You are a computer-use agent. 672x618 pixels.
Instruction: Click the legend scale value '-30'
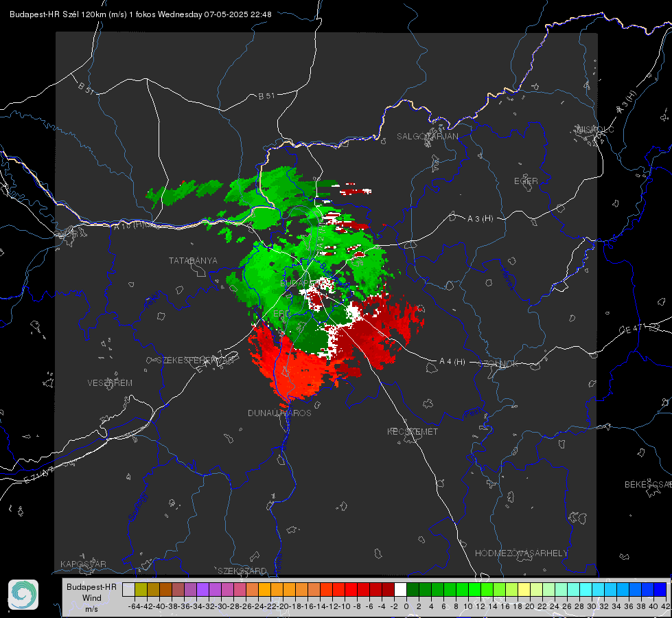(x=221, y=606)
